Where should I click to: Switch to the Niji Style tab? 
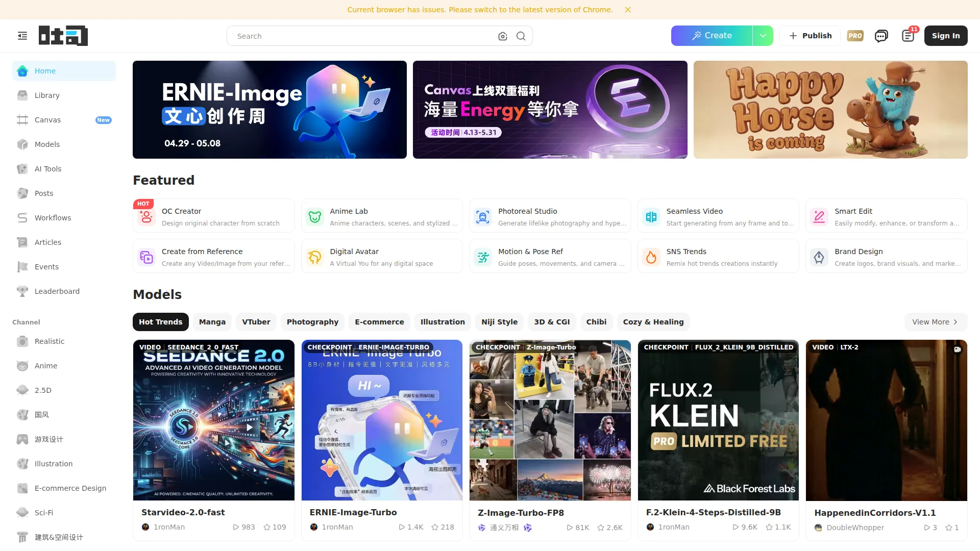[500, 322]
